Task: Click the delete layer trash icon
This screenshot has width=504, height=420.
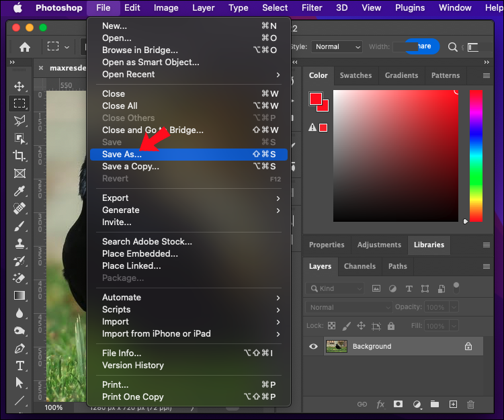Action: click(x=470, y=404)
